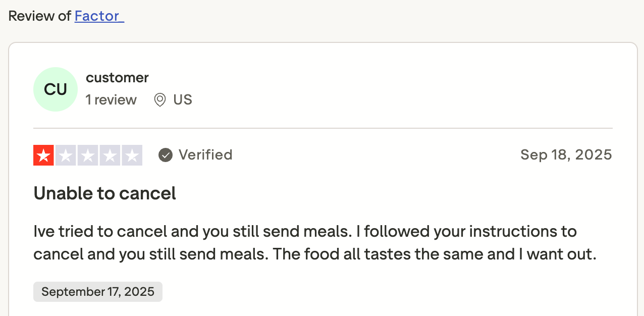Open the Factor company link
The image size is (644, 316).
coord(98,16)
